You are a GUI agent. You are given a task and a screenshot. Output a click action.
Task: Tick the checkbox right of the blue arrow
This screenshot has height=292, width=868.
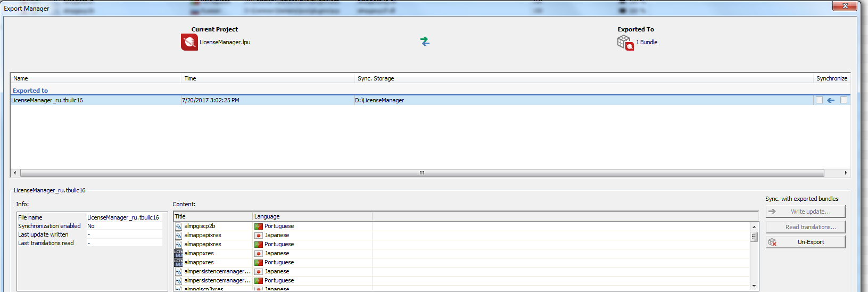coord(844,100)
